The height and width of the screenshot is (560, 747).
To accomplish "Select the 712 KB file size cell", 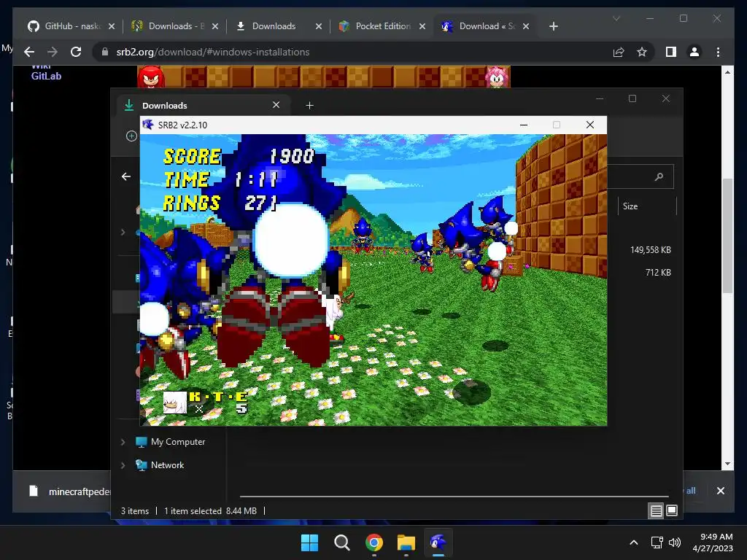I will coord(658,273).
